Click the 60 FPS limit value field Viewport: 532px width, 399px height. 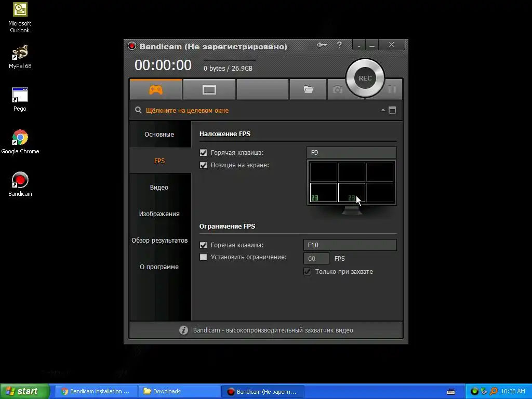(x=316, y=259)
